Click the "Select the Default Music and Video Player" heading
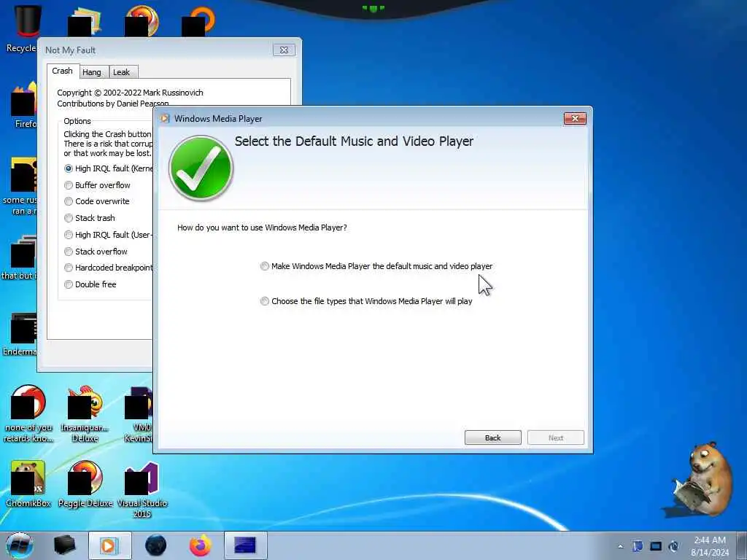Image resolution: width=747 pixels, height=560 pixels. coord(354,141)
